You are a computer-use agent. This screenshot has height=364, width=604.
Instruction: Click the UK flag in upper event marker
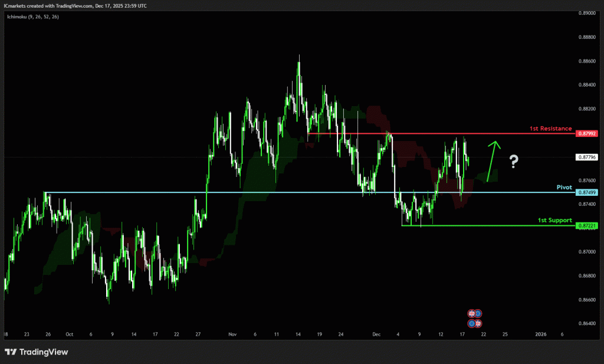tap(471, 313)
